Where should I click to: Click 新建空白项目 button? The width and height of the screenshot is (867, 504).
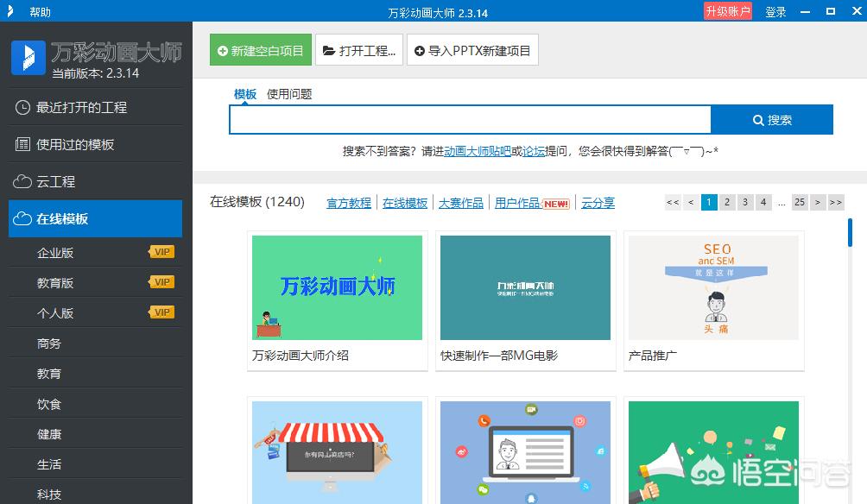tap(261, 50)
